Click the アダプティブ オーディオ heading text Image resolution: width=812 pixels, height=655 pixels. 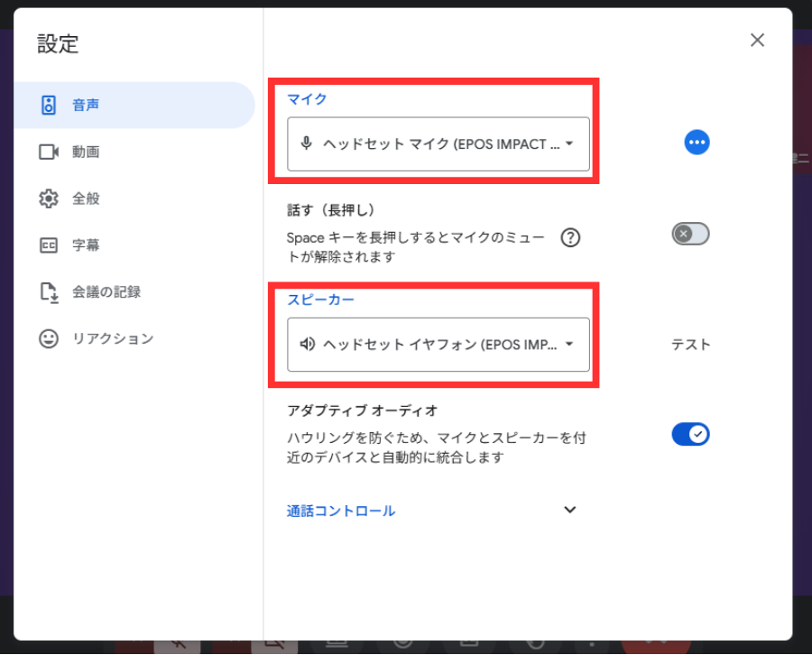point(363,411)
